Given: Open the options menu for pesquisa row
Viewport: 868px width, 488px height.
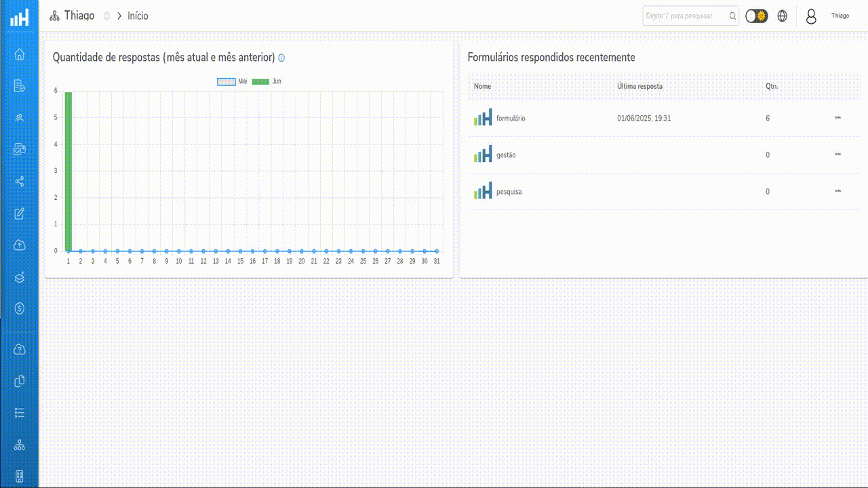Looking at the screenshot, I should (838, 191).
